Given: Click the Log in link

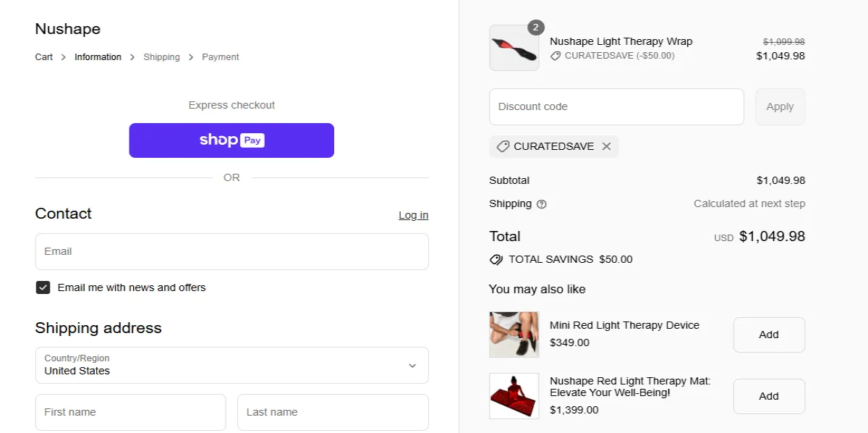Looking at the screenshot, I should click(x=413, y=214).
